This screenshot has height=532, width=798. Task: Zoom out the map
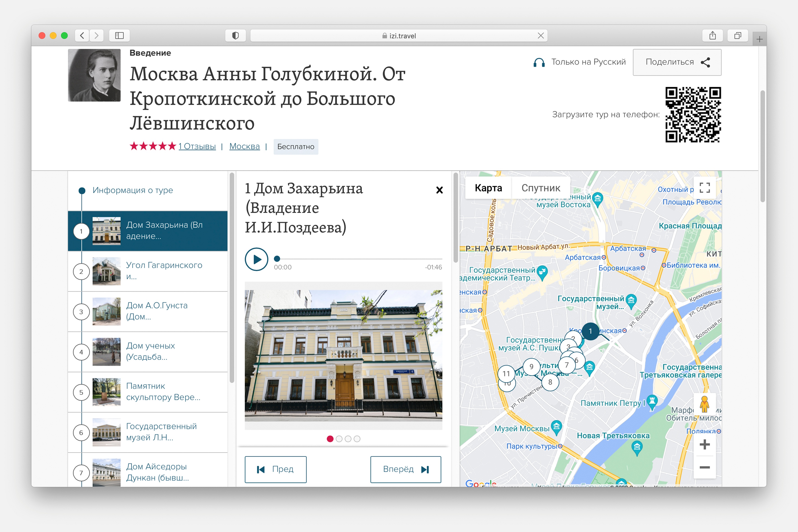coord(705,467)
